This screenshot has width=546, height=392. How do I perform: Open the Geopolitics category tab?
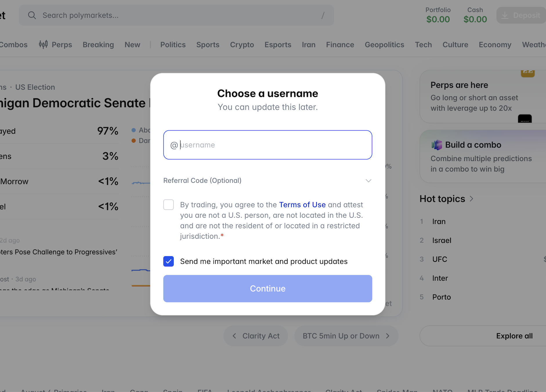(384, 45)
